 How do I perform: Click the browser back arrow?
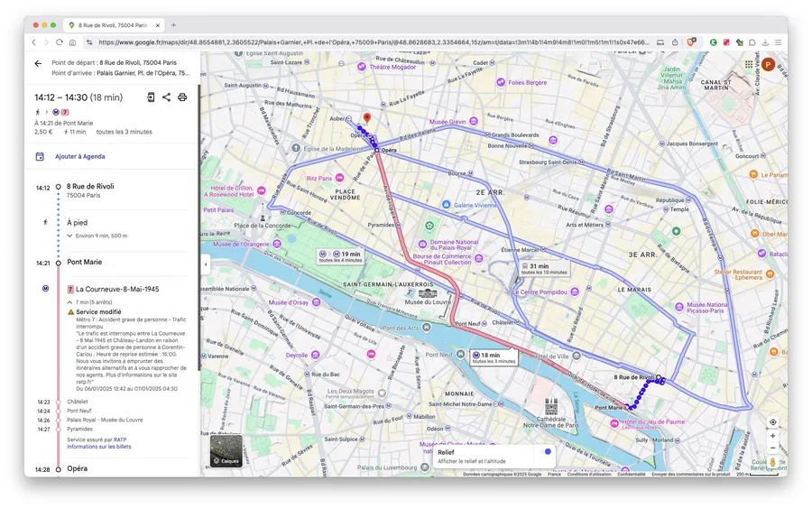tap(33, 42)
